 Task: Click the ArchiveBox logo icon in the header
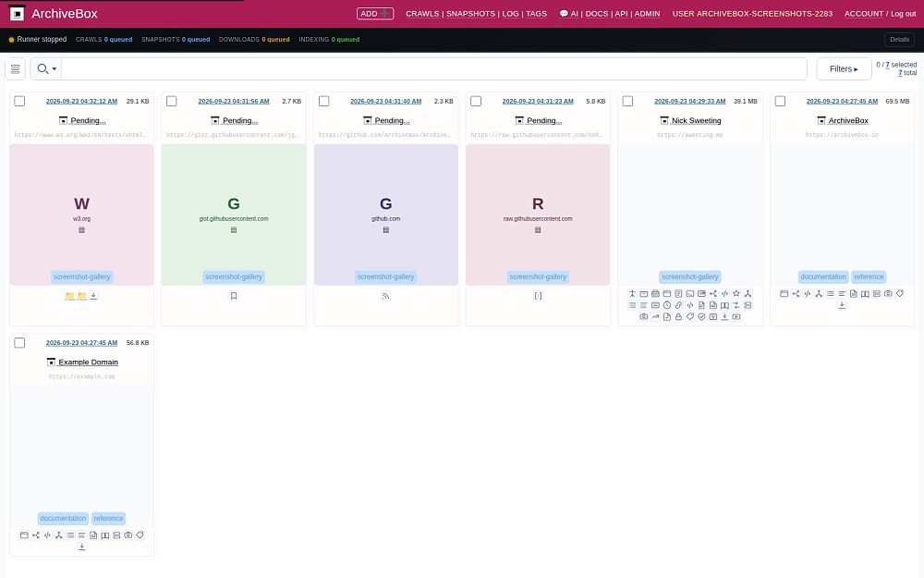[x=17, y=13]
